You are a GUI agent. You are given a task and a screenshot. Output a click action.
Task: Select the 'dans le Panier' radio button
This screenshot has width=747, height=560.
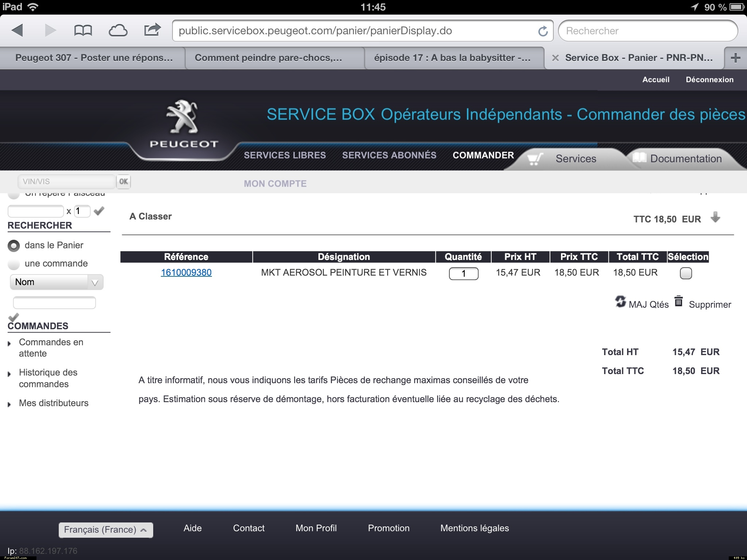tap(14, 246)
